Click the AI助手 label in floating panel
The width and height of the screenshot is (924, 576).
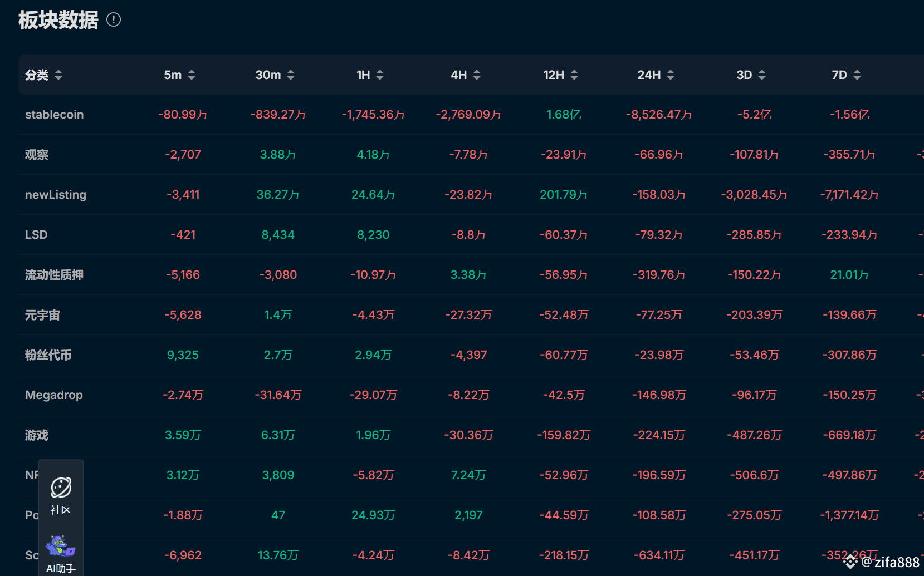(x=61, y=568)
